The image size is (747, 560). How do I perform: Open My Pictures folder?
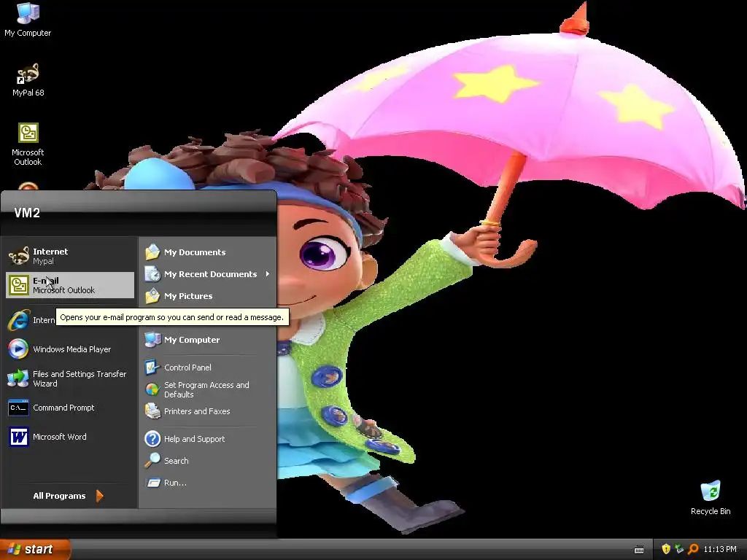[x=208, y=296]
